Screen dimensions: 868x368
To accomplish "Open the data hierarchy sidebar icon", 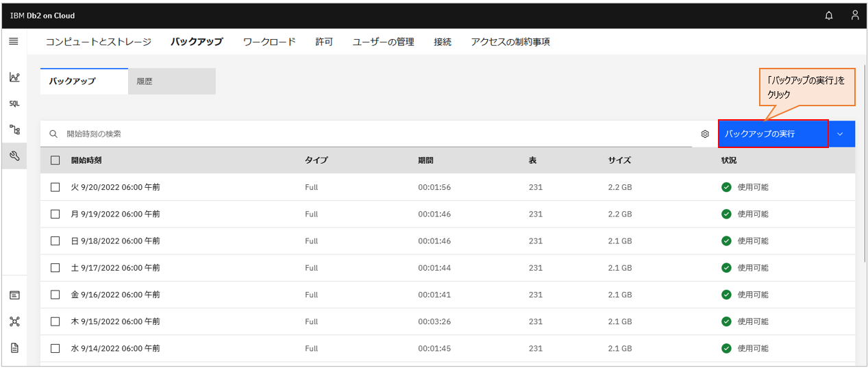I will [14, 130].
